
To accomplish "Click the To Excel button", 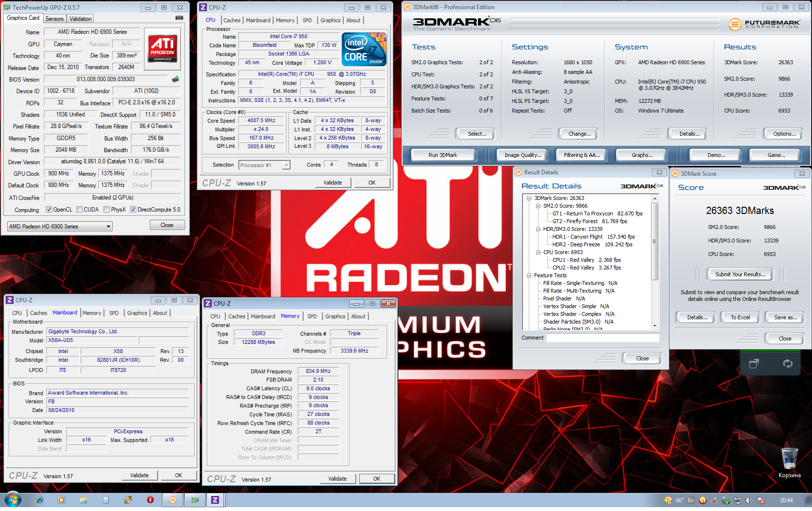I will click(x=740, y=317).
